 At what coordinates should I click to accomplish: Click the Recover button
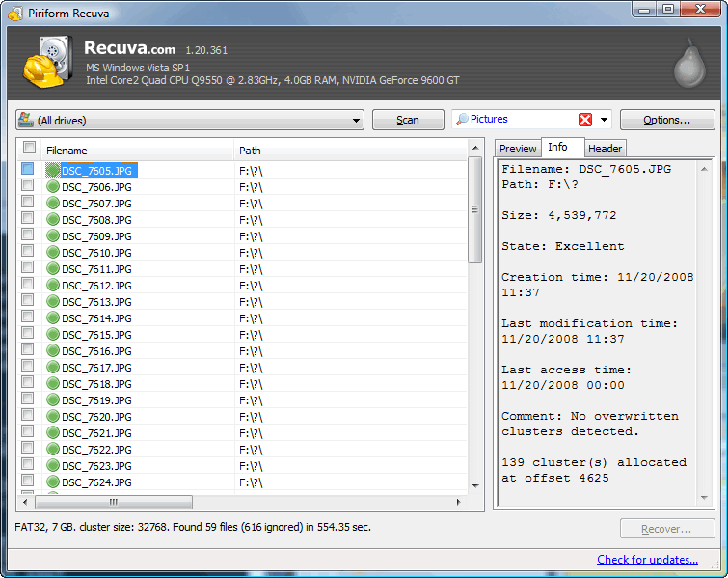pos(666,529)
